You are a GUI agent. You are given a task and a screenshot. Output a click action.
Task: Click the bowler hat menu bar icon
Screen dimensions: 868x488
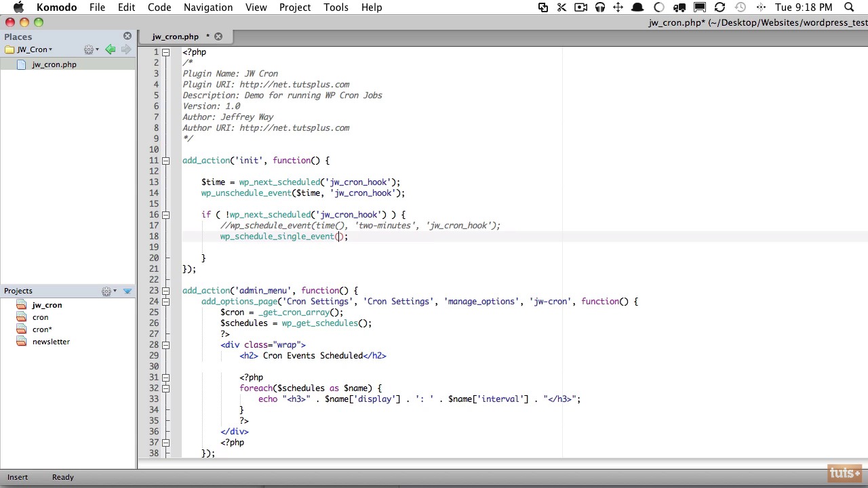pyautogui.click(x=637, y=7)
